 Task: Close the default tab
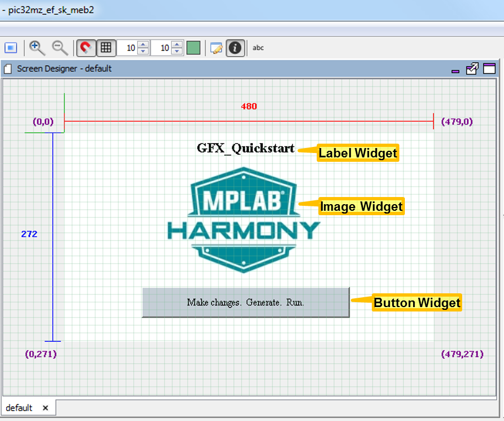[x=45, y=408]
